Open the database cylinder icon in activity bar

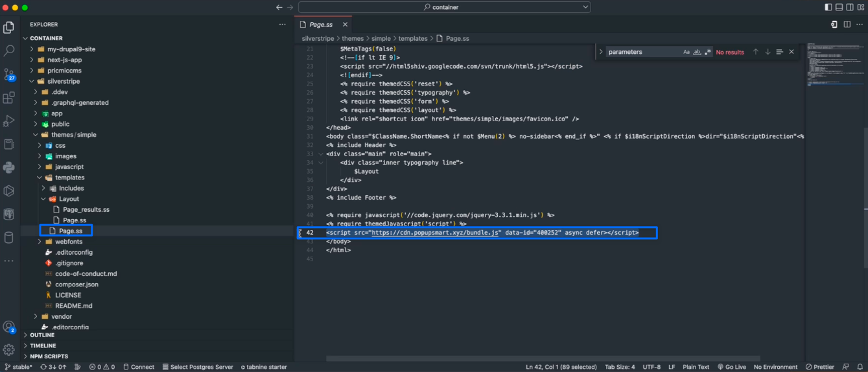9,237
